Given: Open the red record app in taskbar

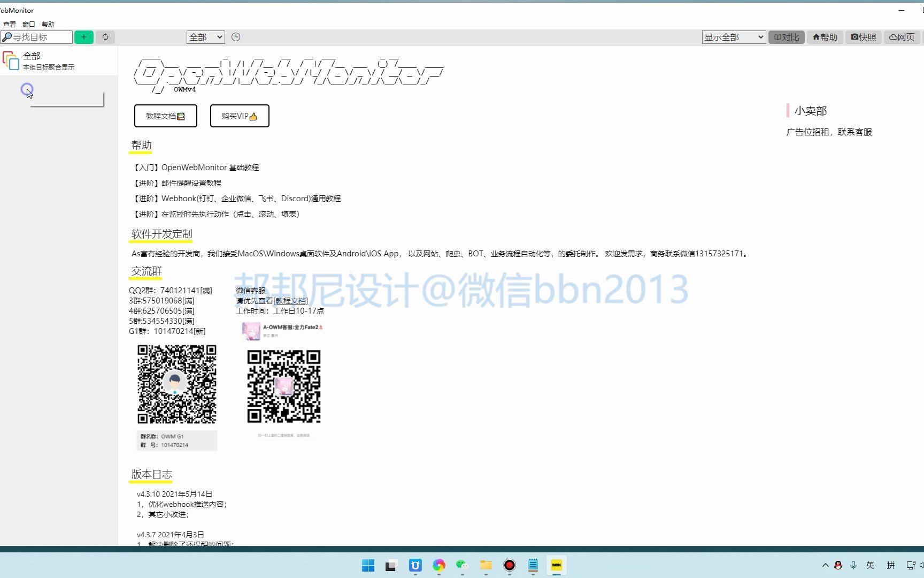Looking at the screenshot, I should pos(510,565).
